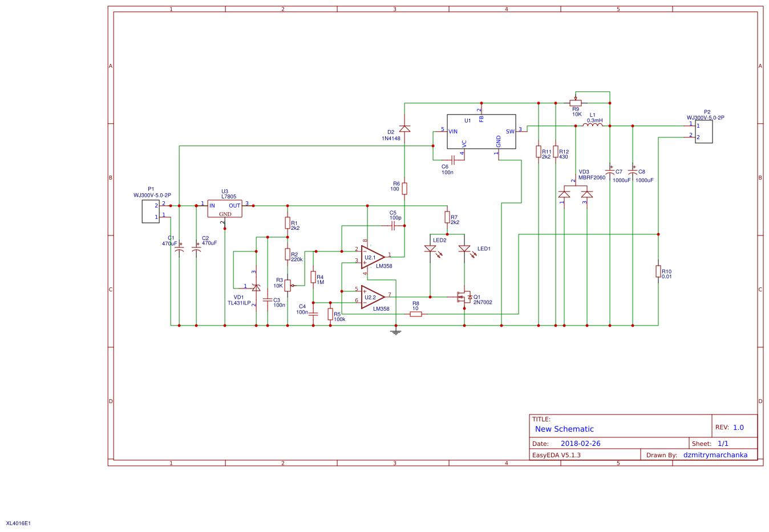Screen dimensions: 769x532
Task: Select the U2.1 op-amp triangle
Action: click(373, 257)
